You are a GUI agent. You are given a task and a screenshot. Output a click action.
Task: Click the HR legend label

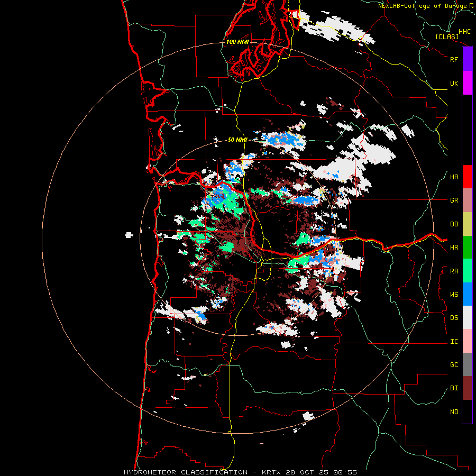pos(454,248)
